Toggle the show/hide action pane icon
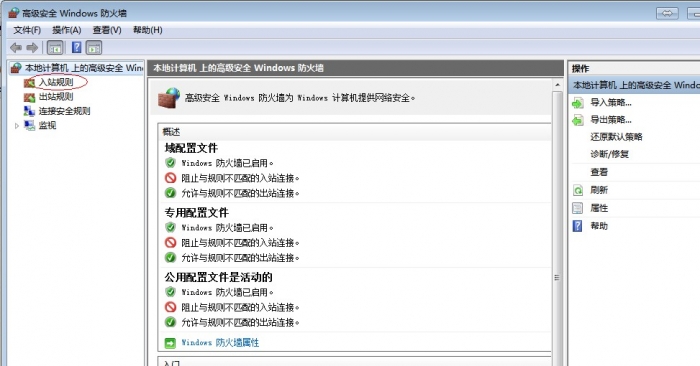Viewport: 700px width, 366px height. (94, 47)
